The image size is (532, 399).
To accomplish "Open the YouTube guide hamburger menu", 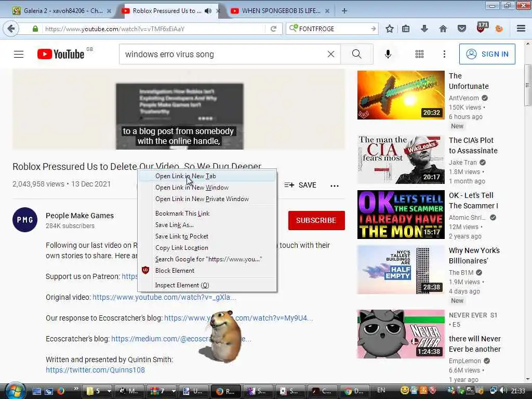I will coord(19,54).
